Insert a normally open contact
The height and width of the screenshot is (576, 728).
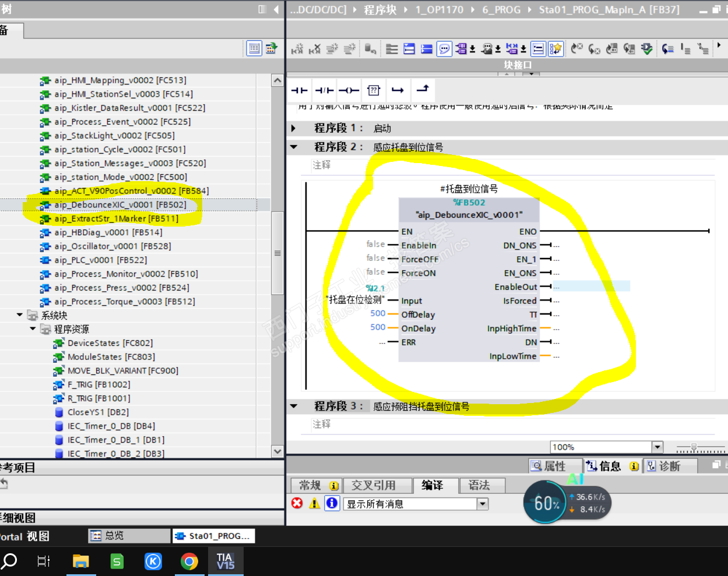300,90
